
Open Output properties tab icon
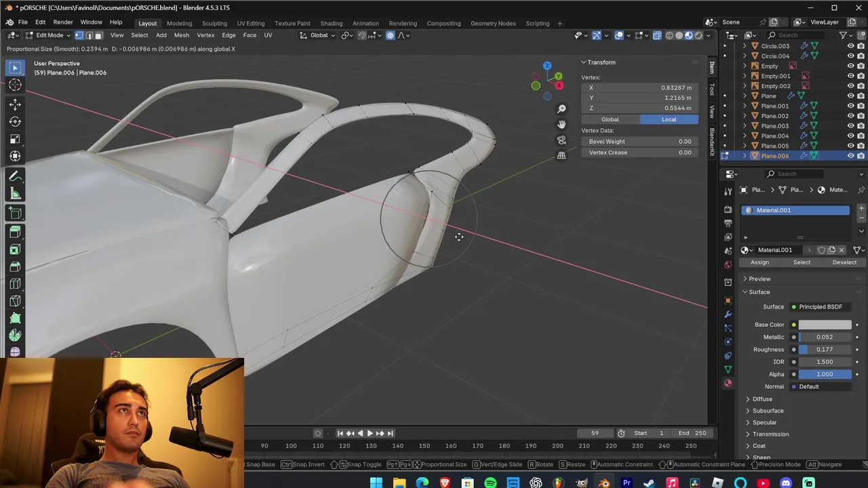click(728, 223)
